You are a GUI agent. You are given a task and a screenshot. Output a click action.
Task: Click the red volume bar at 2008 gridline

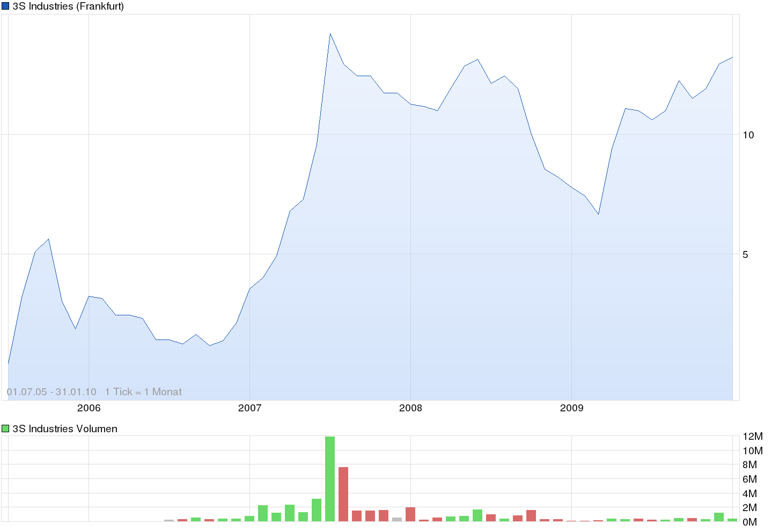pos(410,514)
